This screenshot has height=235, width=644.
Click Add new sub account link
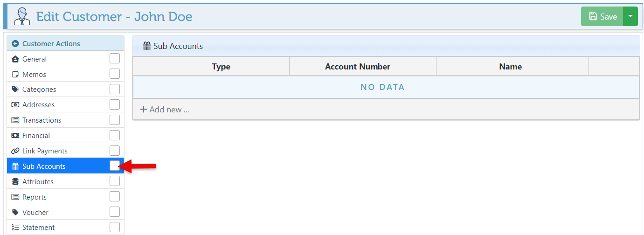(165, 110)
